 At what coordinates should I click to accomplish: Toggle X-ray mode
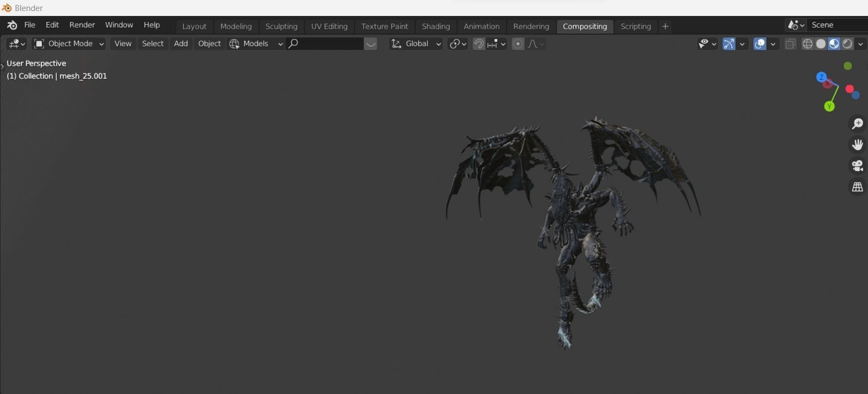click(790, 44)
